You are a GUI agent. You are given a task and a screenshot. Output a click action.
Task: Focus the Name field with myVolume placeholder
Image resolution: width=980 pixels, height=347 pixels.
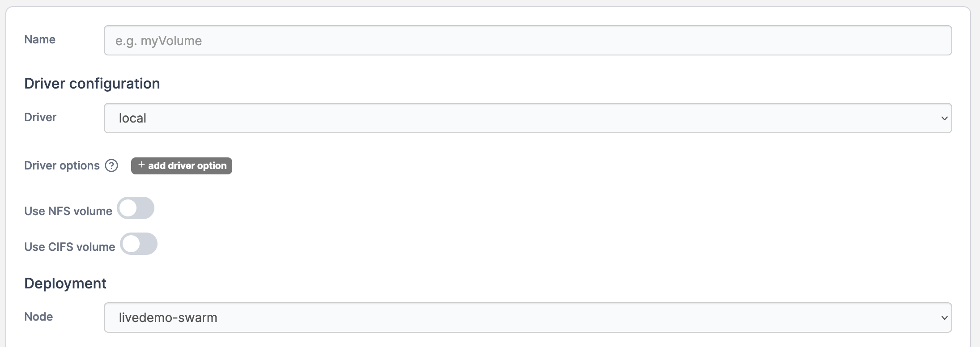[x=527, y=41]
